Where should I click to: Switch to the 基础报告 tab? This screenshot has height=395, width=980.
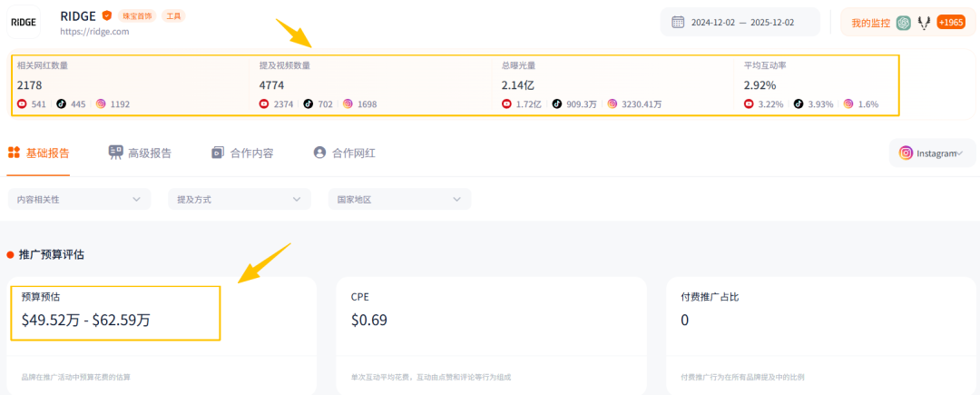click(38, 153)
